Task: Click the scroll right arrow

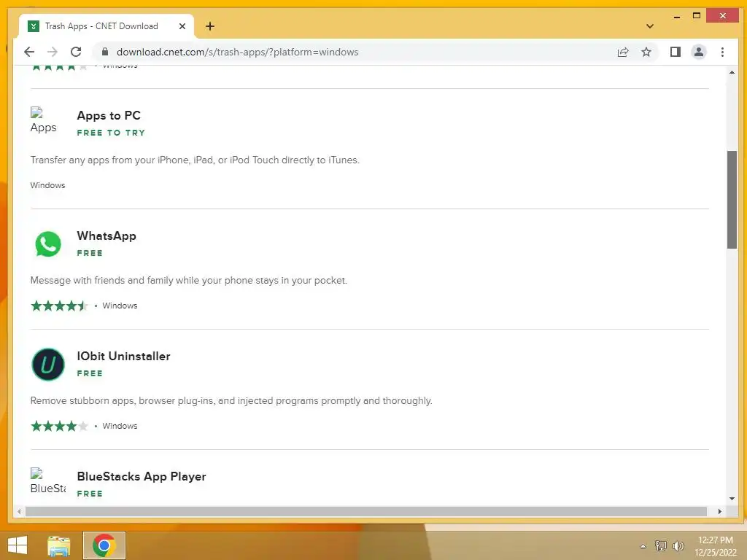Action: (719, 511)
